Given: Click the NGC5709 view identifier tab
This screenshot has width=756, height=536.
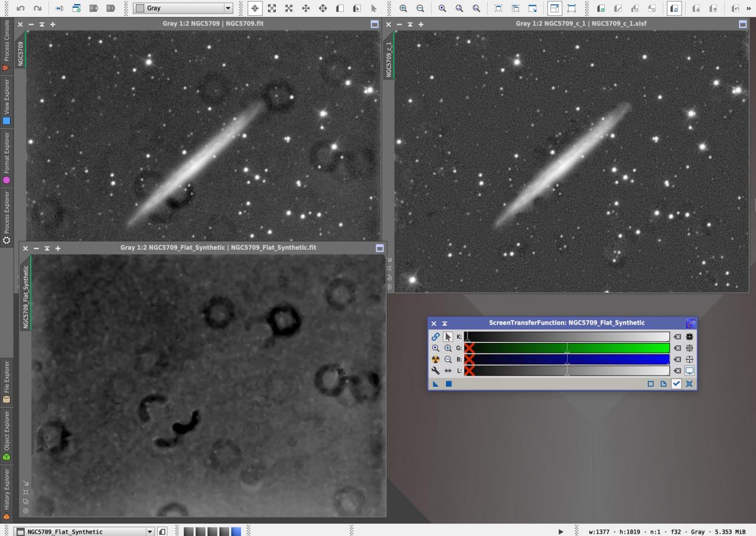Looking at the screenshot, I should (21, 53).
